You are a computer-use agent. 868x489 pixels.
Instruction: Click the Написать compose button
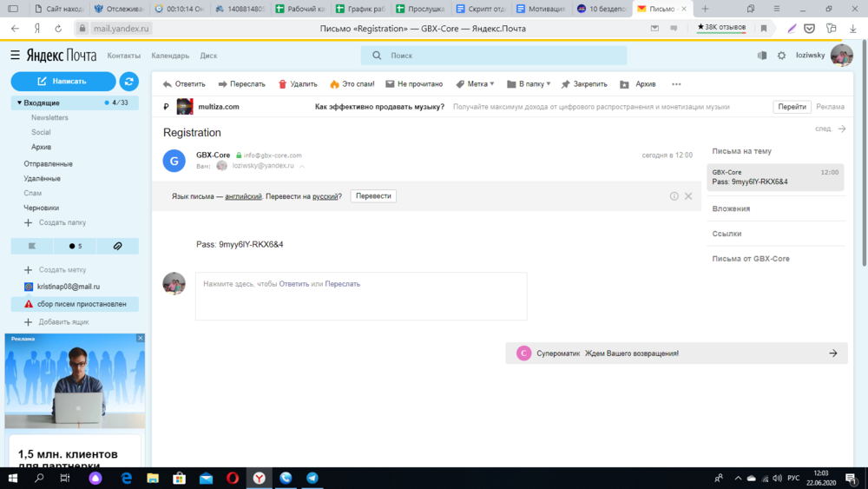click(63, 82)
